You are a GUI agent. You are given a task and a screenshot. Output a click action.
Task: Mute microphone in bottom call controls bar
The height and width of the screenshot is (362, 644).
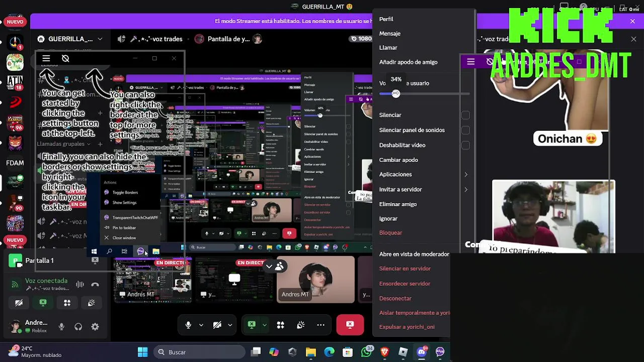pyautogui.click(x=188, y=325)
